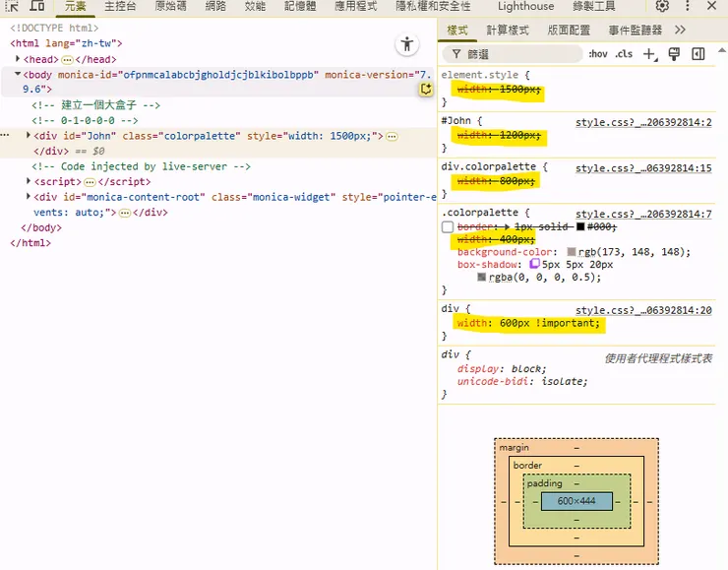The height and width of the screenshot is (570, 728).
Task: Open the 效能 tab
Action: click(x=255, y=6)
